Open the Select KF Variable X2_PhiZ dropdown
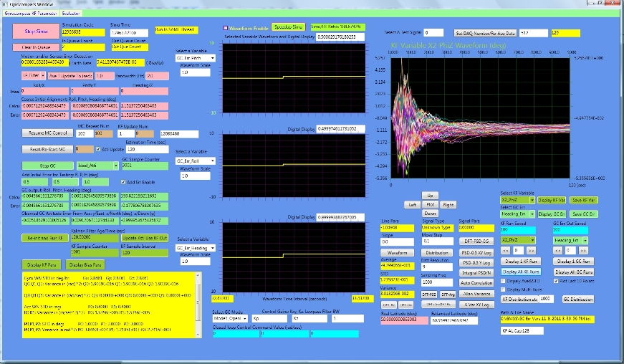This screenshot has height=364, width=624. [514, 201]
